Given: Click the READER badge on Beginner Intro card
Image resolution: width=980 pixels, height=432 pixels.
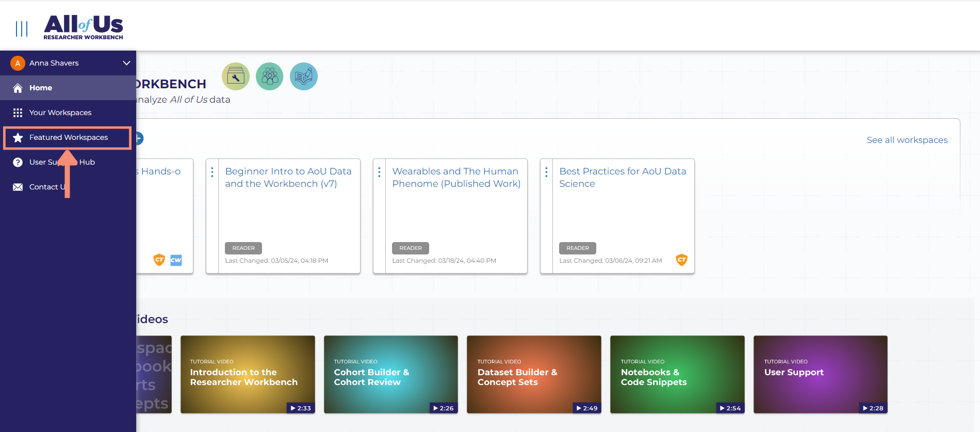Looking at the screenshot, I should 243,248.
